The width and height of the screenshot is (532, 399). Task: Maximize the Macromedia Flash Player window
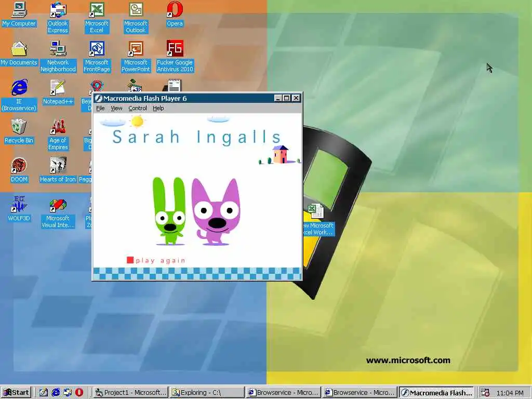click(x=286, y=98)
